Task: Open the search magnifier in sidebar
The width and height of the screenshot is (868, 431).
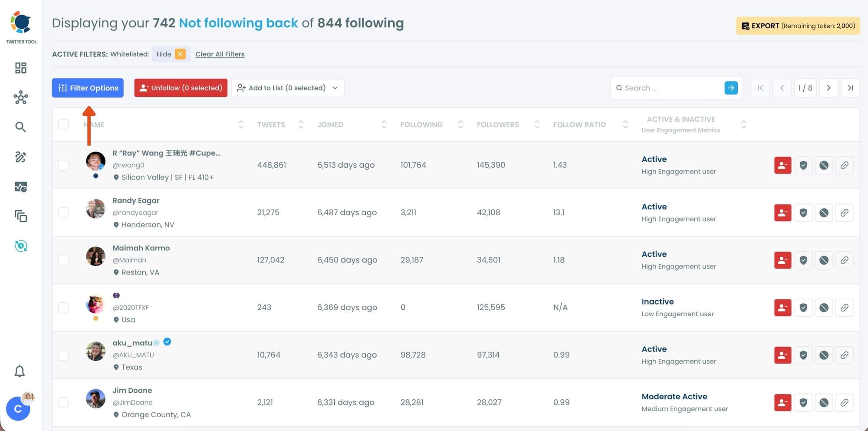Action: click(20, 127)
